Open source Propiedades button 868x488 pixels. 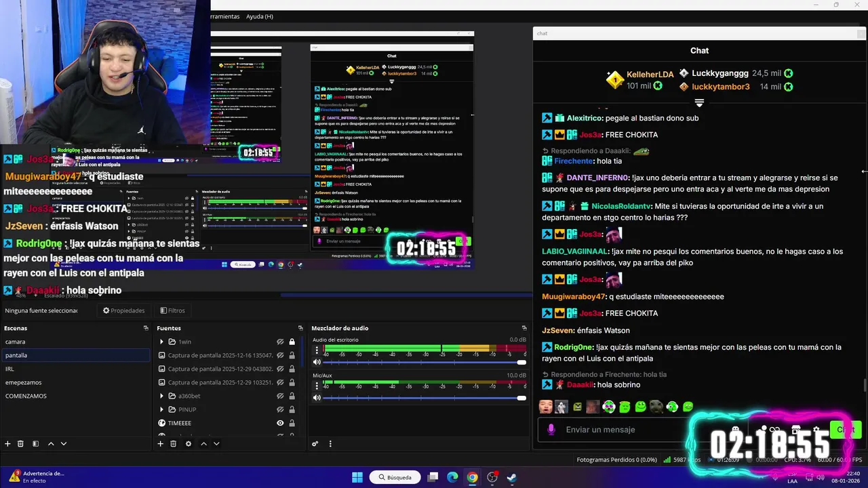[123, 310]
